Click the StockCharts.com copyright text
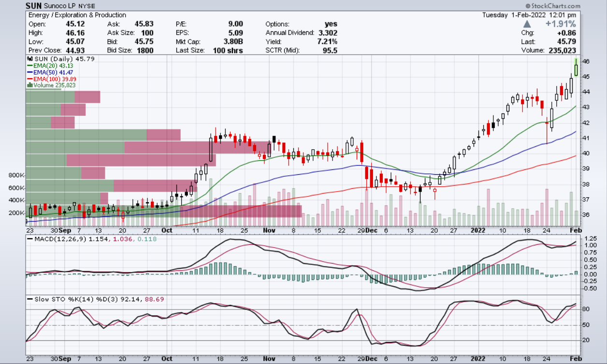The image size is (607, 364). [552, 6]
